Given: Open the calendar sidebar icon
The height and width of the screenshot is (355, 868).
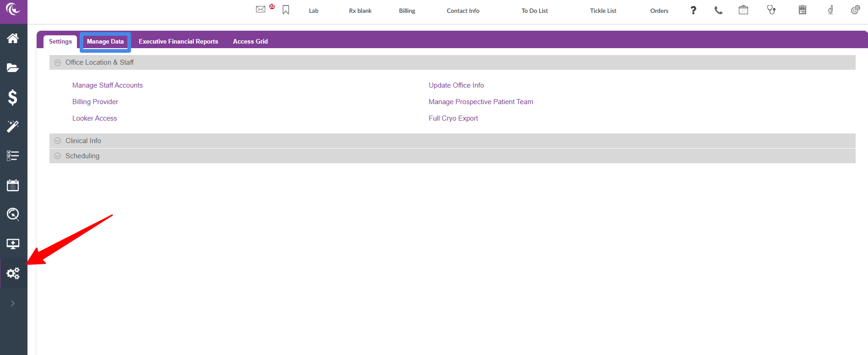Looking at the screenshot, I should pyautogui.click(x=13, y=185).
